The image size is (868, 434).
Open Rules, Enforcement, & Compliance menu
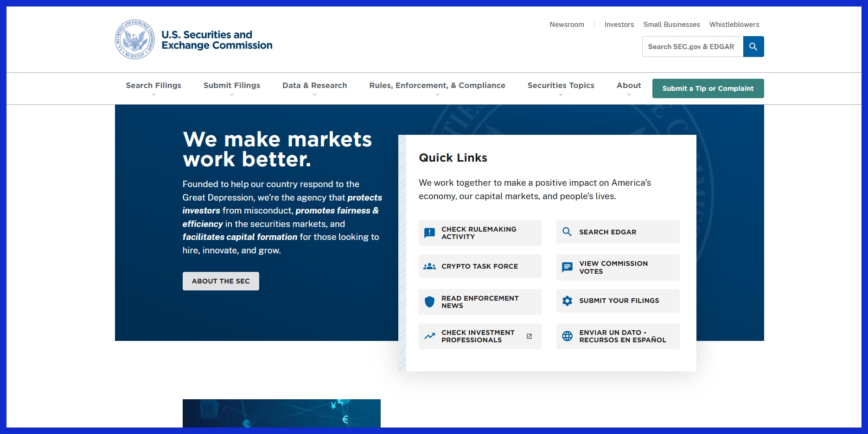[x=437, y=85]
